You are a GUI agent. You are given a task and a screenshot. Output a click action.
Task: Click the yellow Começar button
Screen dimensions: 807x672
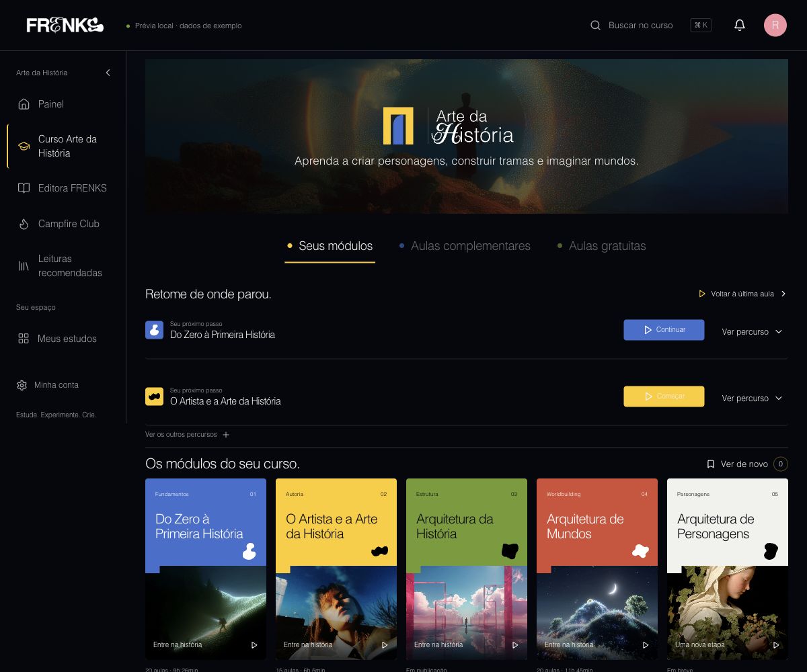tap(664, 396)
